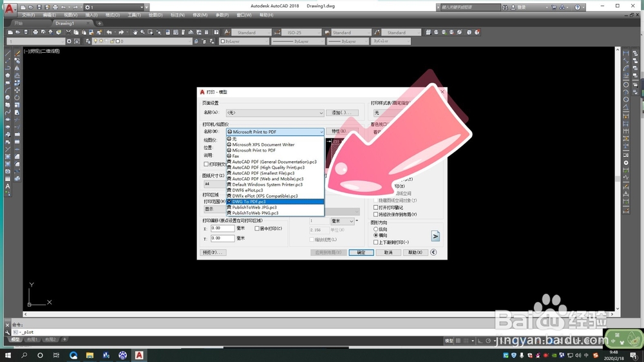Open the ByColor plot style dropdown

coord(390,41)
